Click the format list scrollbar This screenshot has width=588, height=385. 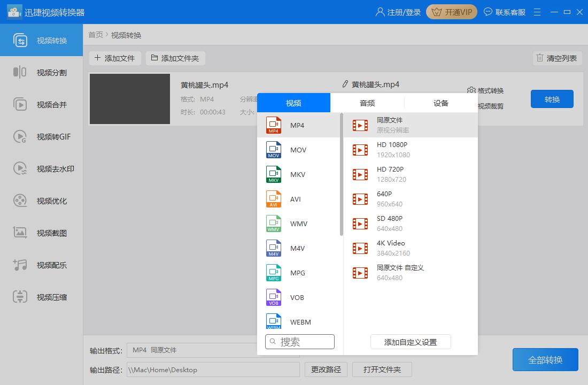coord(342,174)
